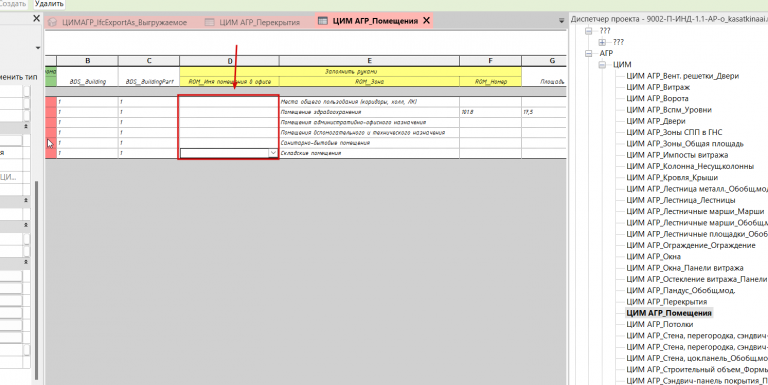
Task: Click the Удалить button
Action: pyautogui.click(x=49, y=3)
